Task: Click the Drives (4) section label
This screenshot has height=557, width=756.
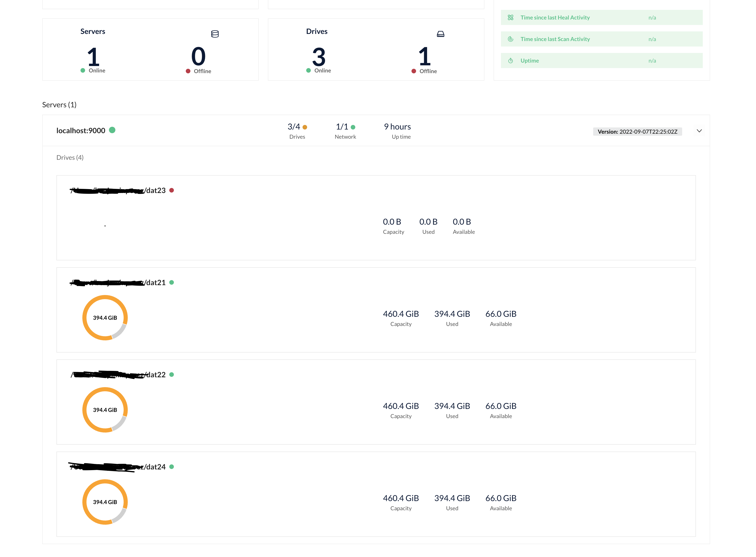Action: tap(70, 157)
